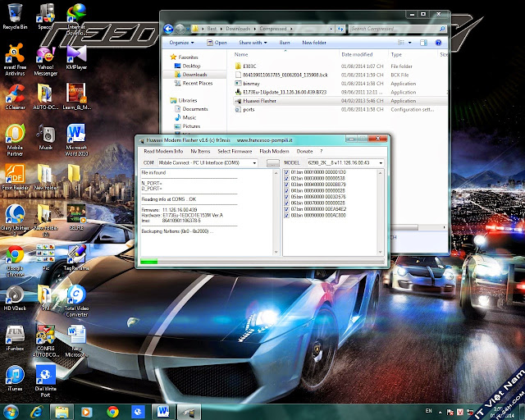Open Microsoft Word 2010 desktop shortcut
Image resolution: width=525 pixels, height=420 pixels.
(76, 140)
